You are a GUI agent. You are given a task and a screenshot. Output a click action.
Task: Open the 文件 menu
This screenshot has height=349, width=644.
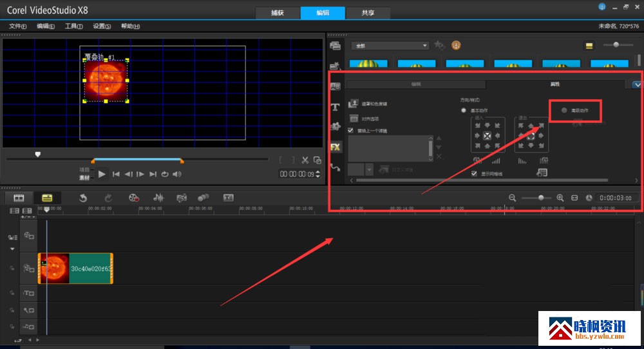tap(17, 26)
